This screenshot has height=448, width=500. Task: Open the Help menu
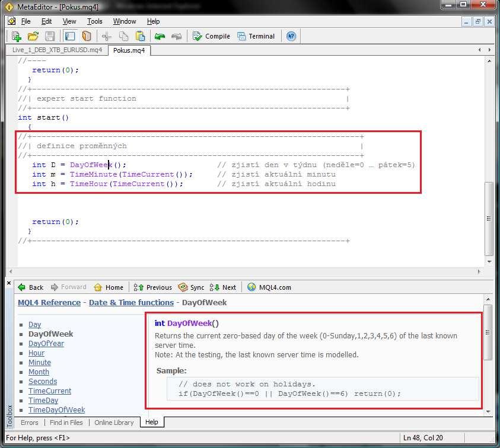click(154, 21)
